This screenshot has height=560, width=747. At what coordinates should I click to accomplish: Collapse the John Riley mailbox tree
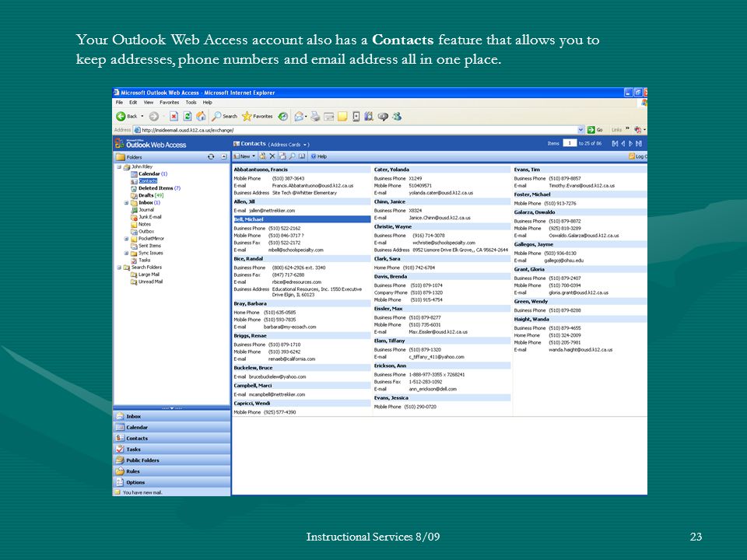point(119,166)
